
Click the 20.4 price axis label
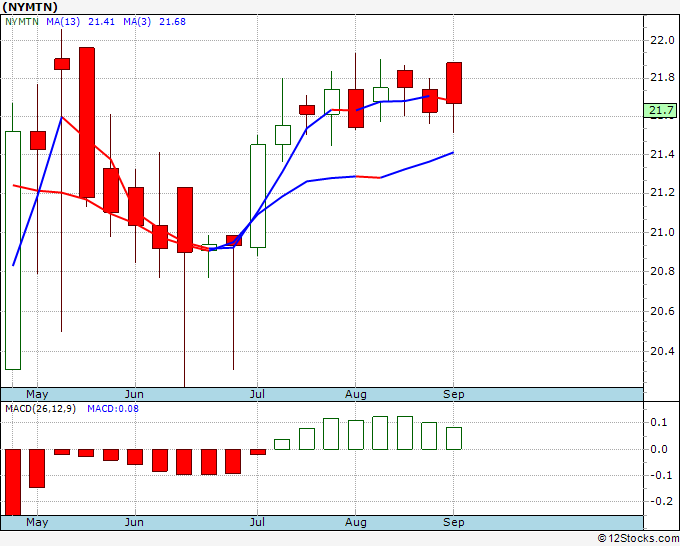pos(662,351)
